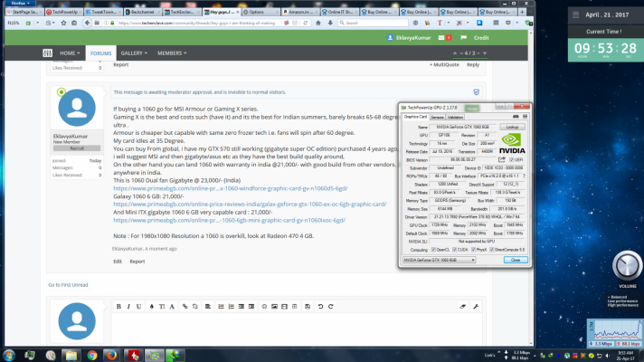Screen dimensions: 644x362
Task: Insert an ordered list in the editor
Action: pos(232,306)
